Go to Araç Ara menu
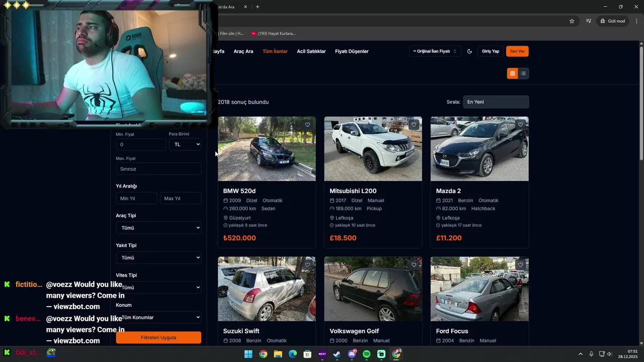This screenshot has width=644, height=362. tap(244, 51)
